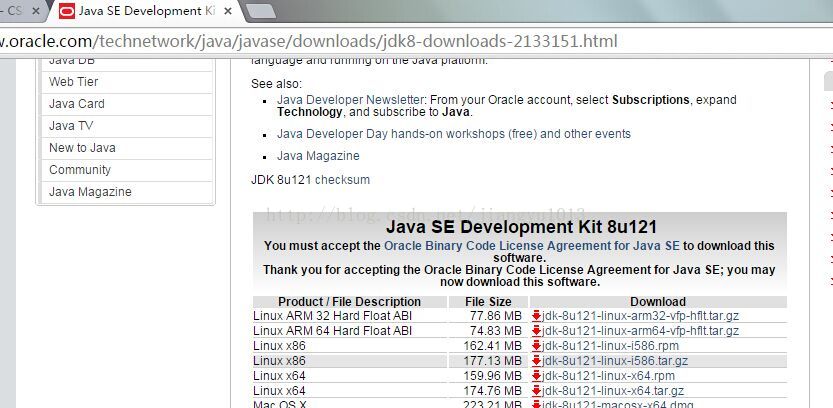Switch to the Java SE Development Kit tab

(x=146, y=11)
